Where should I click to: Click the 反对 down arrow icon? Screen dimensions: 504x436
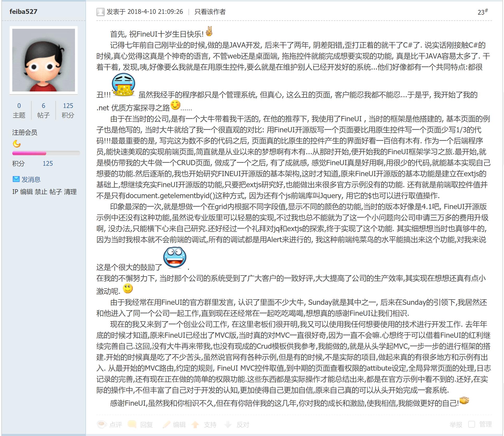228,424
